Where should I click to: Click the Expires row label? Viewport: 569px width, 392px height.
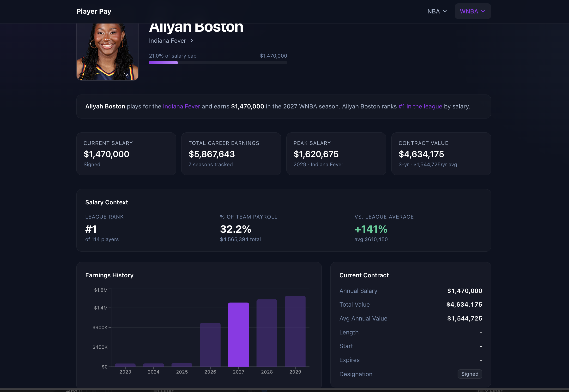(x=349, y=360)
